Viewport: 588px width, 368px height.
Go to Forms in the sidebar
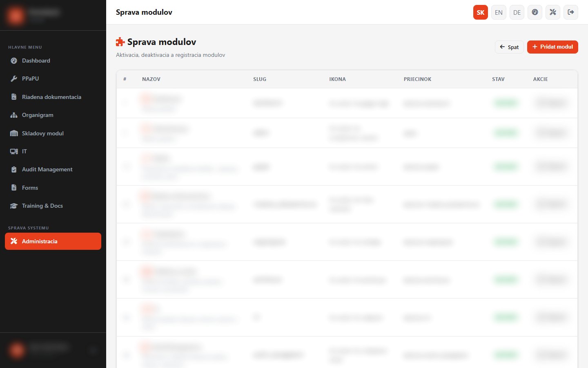tap(53, 188)
